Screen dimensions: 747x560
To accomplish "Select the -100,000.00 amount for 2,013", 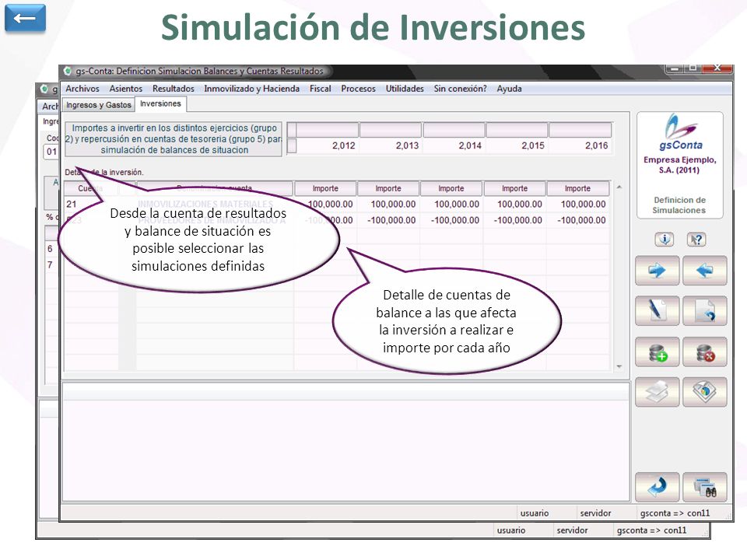I will (388, 220).
